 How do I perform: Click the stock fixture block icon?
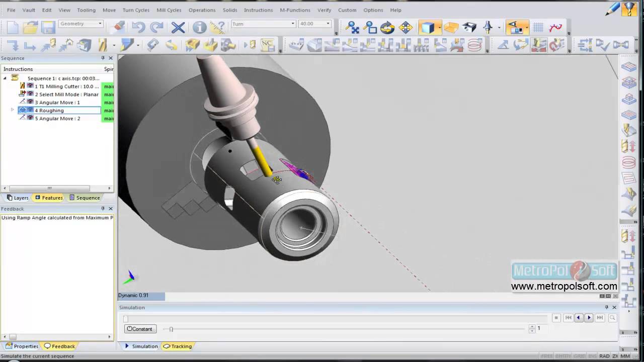(x=469, y=27)
